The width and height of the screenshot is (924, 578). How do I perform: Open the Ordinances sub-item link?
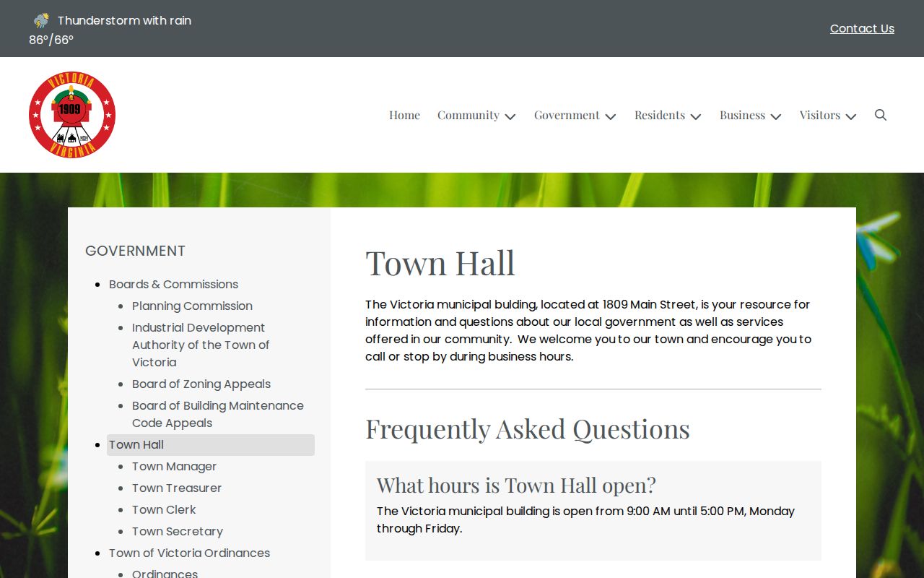pyautogui.click(x=165, y=574)
